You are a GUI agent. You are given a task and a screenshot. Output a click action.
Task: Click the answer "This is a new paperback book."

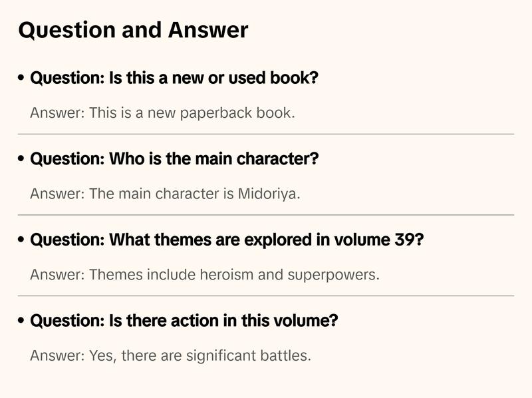point(162,112)
